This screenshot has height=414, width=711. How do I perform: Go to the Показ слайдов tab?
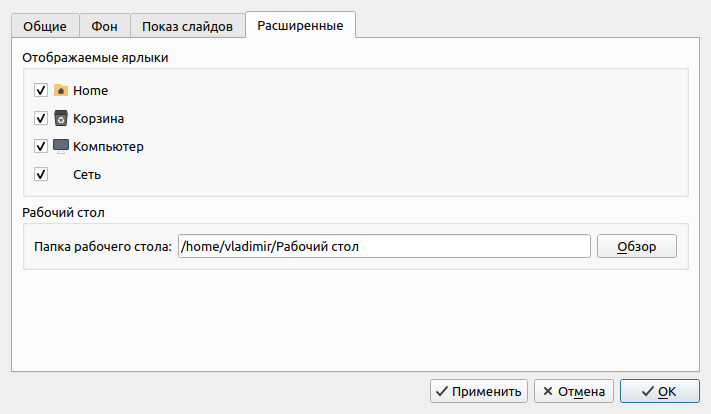click(x=187, y=26)
